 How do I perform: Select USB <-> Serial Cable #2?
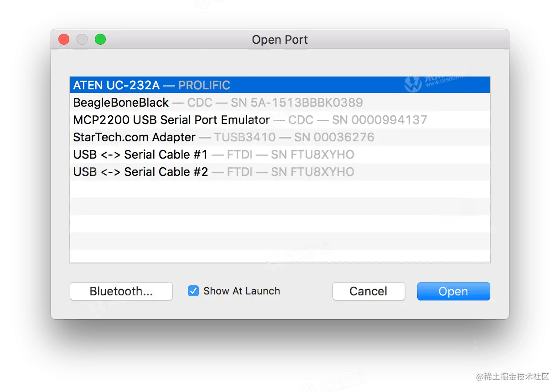[280, 172]
